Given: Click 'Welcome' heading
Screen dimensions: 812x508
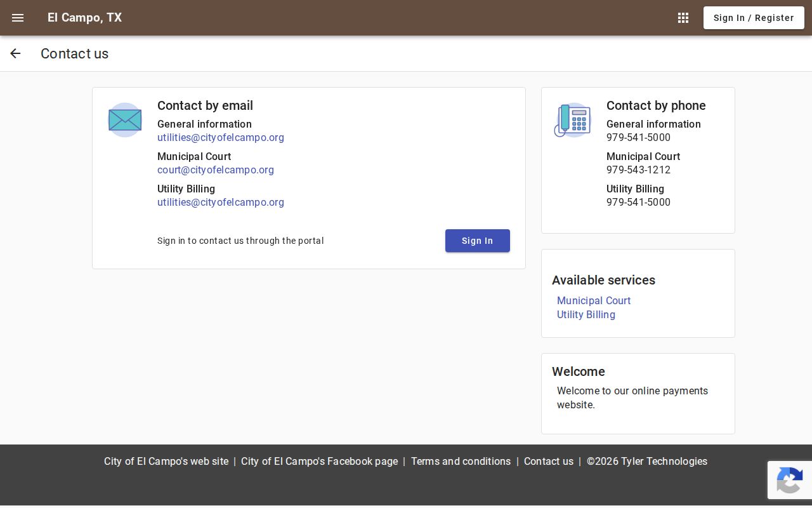Looking at the screenshot, I should 579,371.
